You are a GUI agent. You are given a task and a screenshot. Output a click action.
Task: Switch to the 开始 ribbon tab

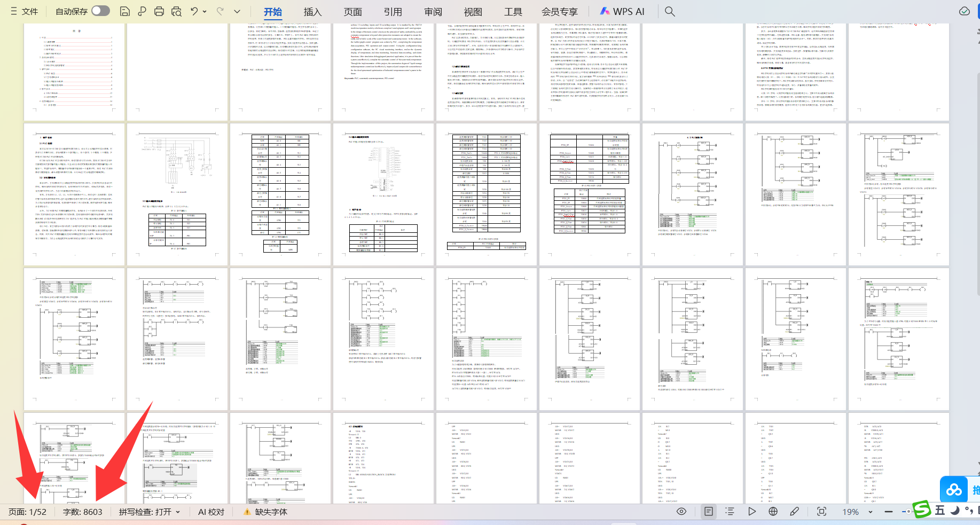click(273, 12)
